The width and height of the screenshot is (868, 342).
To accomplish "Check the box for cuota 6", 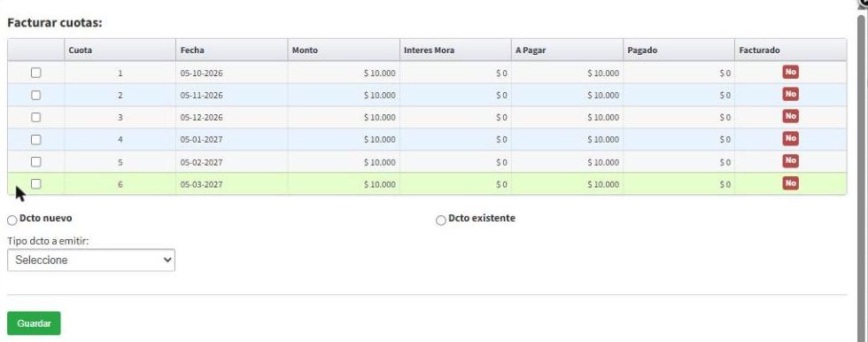I will pyautogui.click(x=36, y=183).
